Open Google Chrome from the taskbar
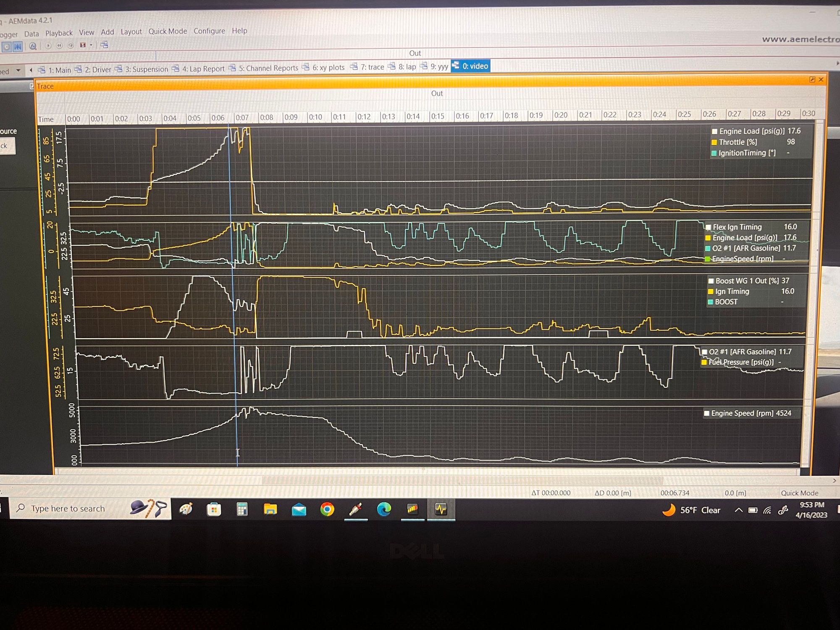Screen dimensions: 840x630 tap(327, 509)
